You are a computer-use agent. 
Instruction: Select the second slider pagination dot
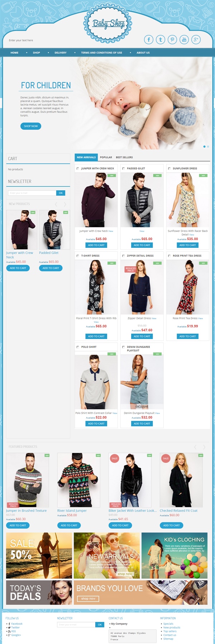pos(208,147)
